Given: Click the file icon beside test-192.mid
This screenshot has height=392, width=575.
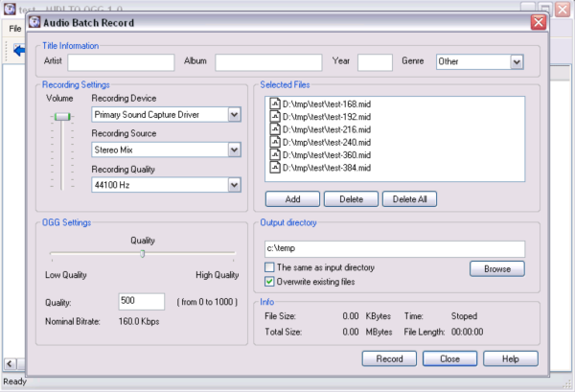Looking at the screenshot, I should click(275, 117).
